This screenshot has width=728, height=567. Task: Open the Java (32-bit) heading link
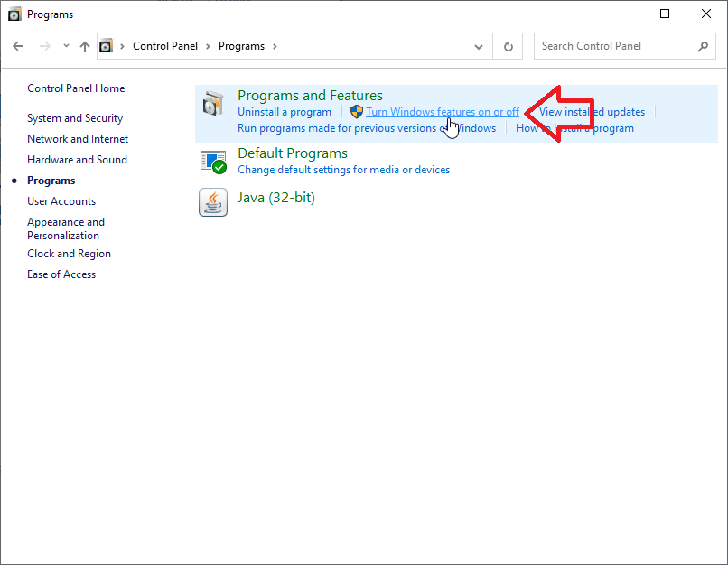pos(276,198)
